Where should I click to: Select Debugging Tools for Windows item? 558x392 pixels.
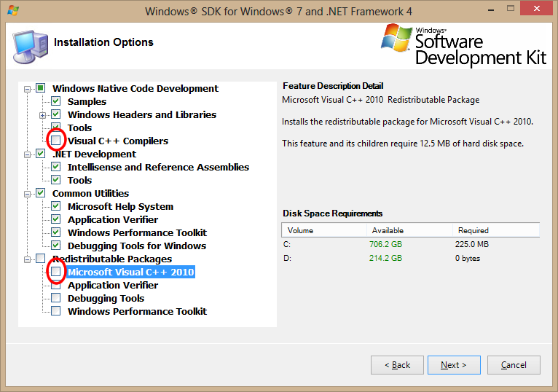click(136, 246)
